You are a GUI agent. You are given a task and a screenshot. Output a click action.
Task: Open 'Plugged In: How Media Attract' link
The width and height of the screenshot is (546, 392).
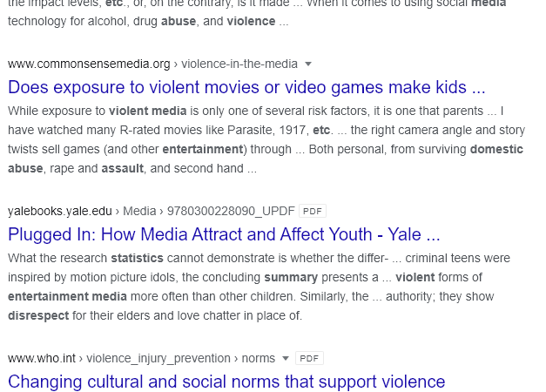(224, 234)
